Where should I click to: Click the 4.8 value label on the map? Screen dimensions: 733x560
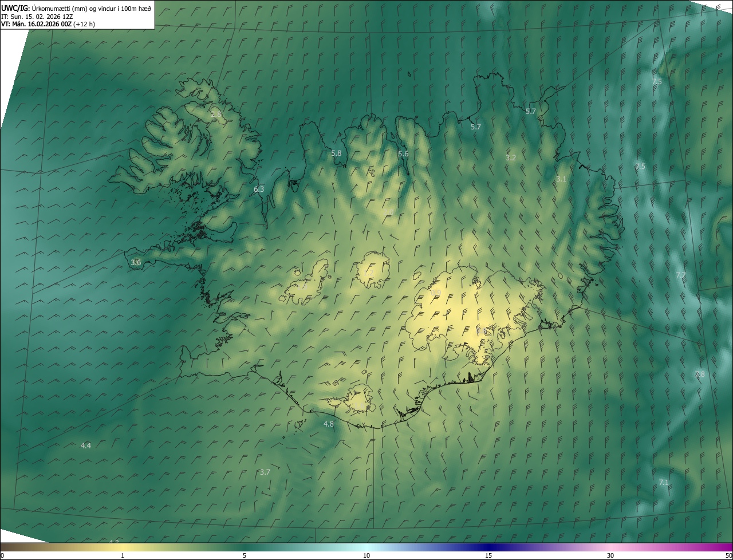coord(328,424)
